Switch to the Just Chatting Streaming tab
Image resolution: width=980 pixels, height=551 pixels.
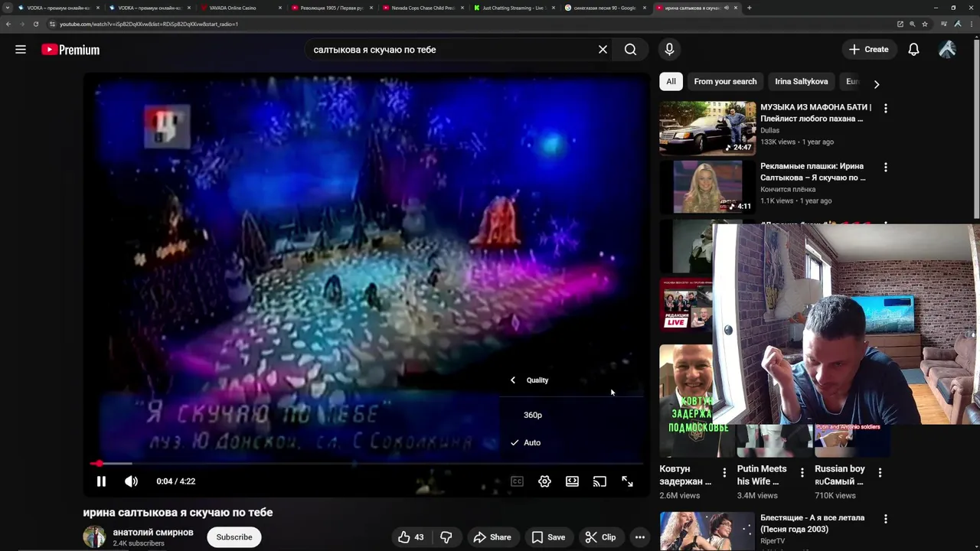point(512,8)
